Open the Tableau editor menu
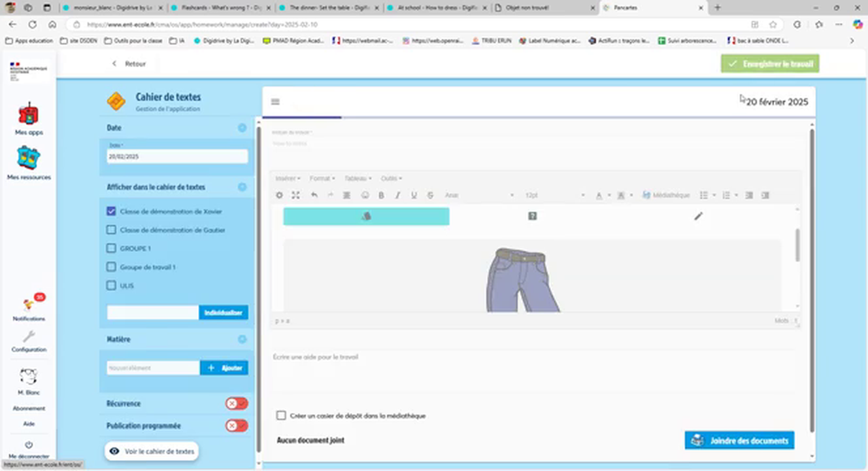Screen dimensions: 868x471 [x=358, y=179]
